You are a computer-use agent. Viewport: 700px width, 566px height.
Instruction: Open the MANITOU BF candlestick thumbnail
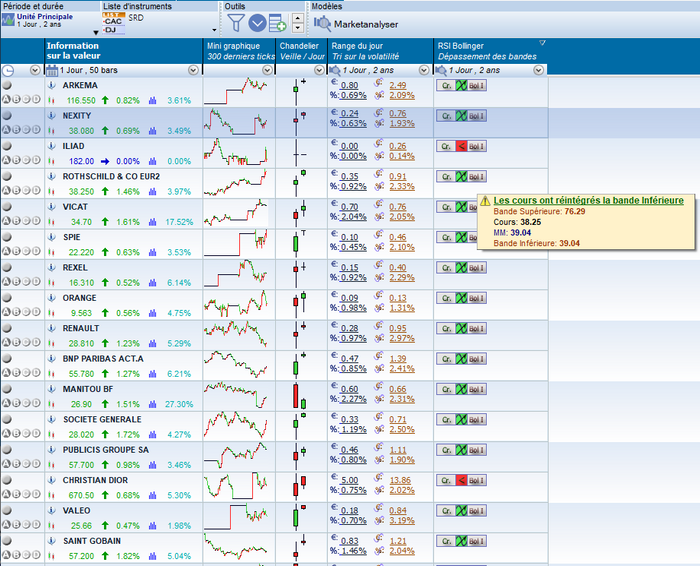point(299,395)
